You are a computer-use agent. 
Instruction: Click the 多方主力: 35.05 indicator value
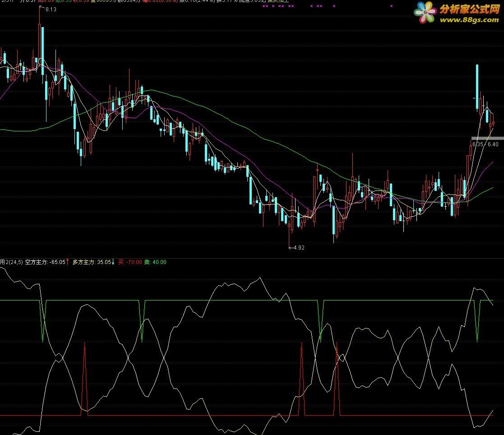pyautogui.click(x=91, y=262)
